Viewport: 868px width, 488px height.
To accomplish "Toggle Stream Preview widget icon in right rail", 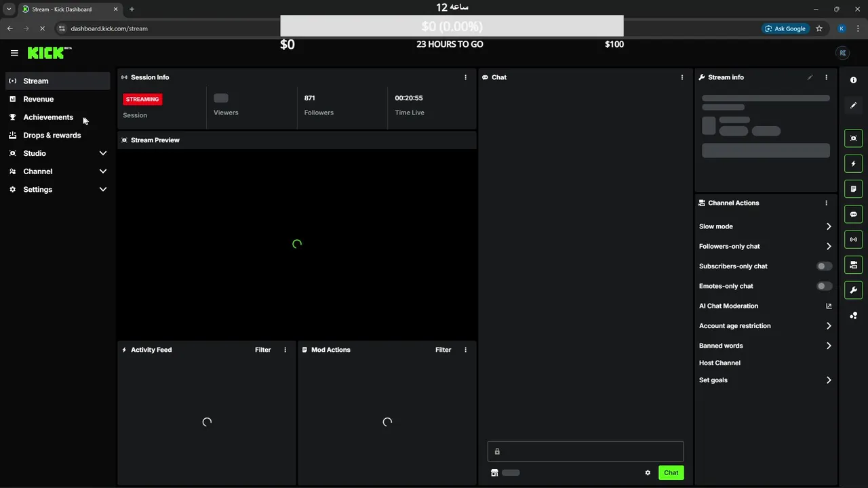I will click(x=853, y=138).
